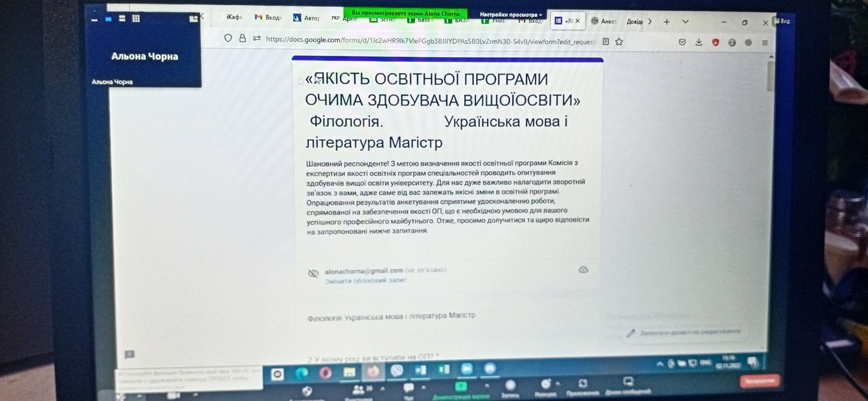Click the red shield extension icon
The height and width of the screenshot is (401, 868).
tap(715, 42)
